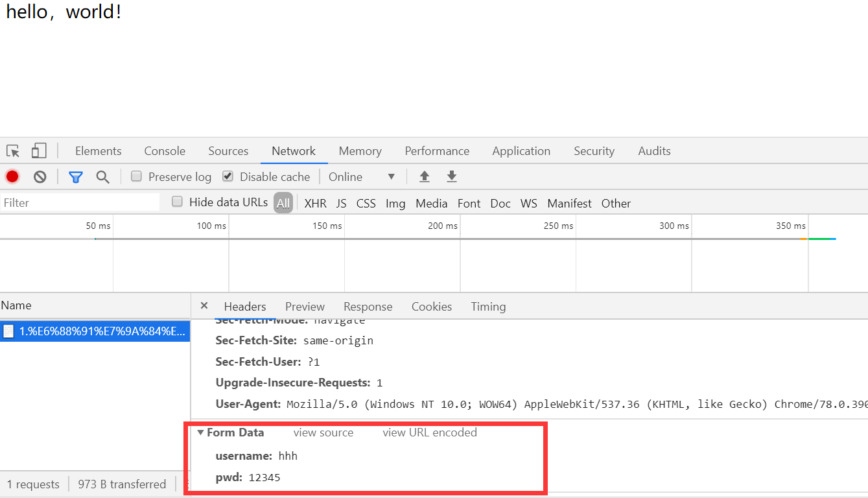The width and height of the screenshot is (868, 498).
Task: Tick the Hide data URLs checkbox
Action: tap(177, 202)
